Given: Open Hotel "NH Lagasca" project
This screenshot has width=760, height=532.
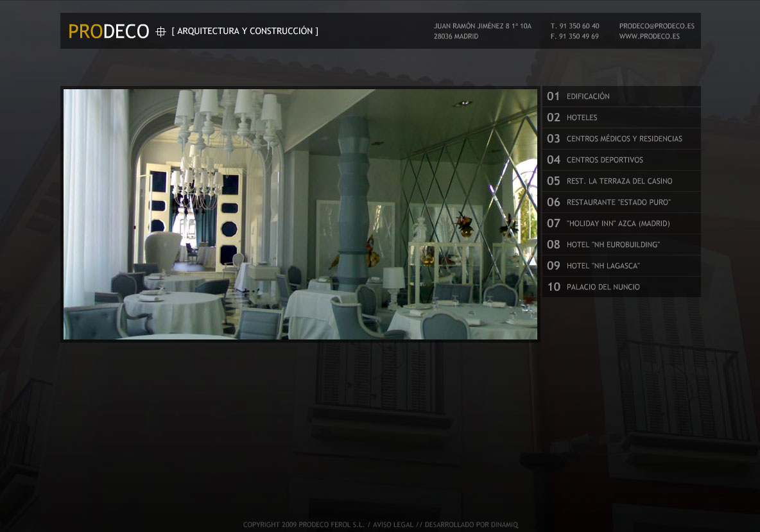Looking at the screenshot, I should [x=621, y=266].
